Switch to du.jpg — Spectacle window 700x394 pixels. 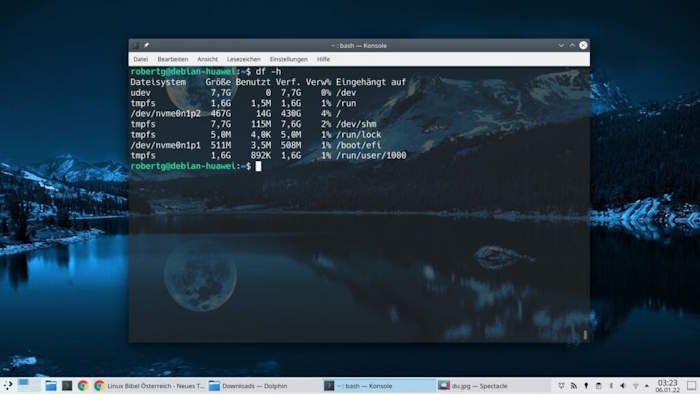[x=493, y=386]
